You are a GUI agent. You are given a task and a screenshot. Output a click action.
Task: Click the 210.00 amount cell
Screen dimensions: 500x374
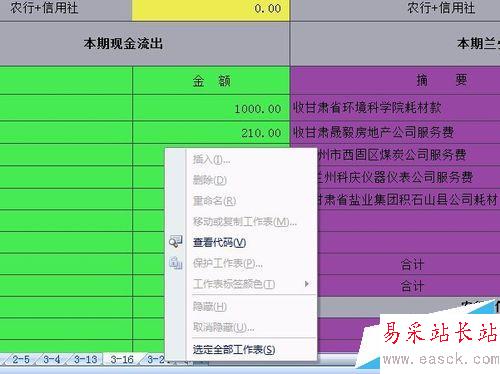click(211, 132)
